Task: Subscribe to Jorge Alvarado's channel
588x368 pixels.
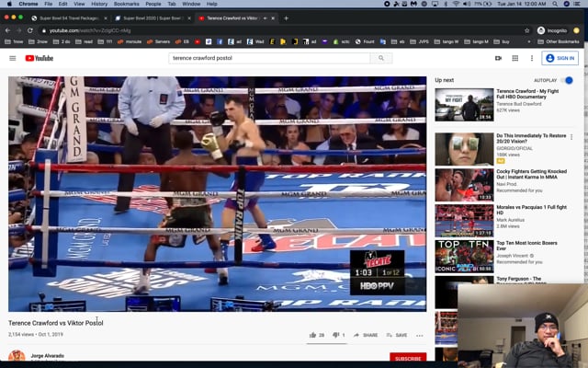Action: (x=407, y=359)
